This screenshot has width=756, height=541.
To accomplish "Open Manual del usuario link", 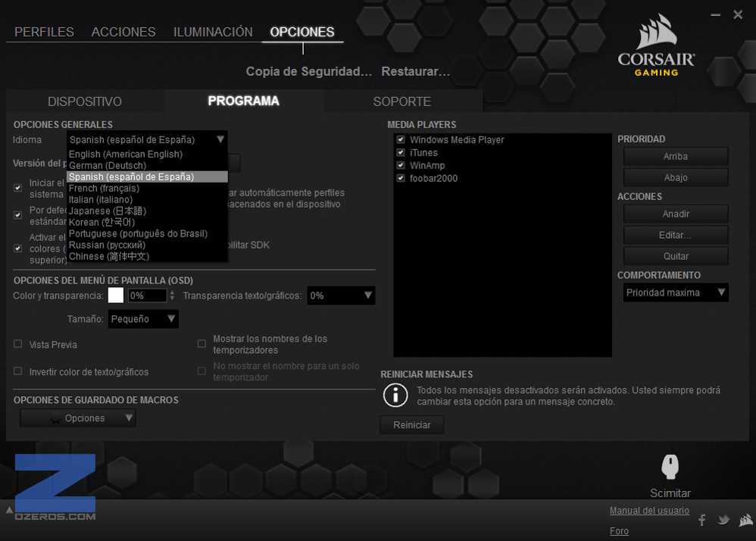I will click(649, 510).
